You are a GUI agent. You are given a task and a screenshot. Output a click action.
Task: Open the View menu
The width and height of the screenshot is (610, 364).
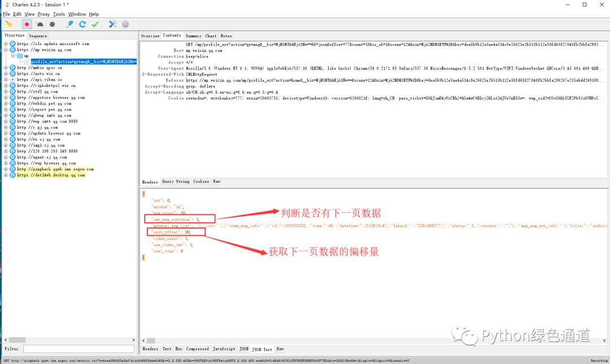29,14
